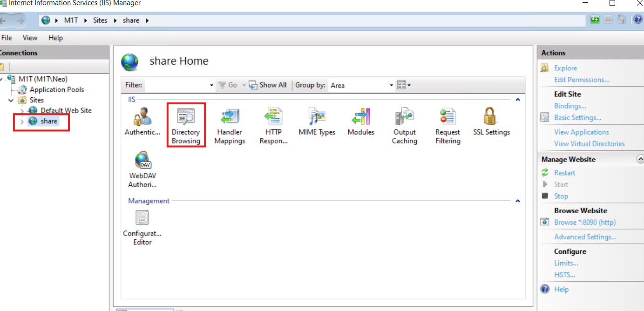Open the HSTS configuration link
The width and height of the screenshot is (644, 311).
coord(565,275)
